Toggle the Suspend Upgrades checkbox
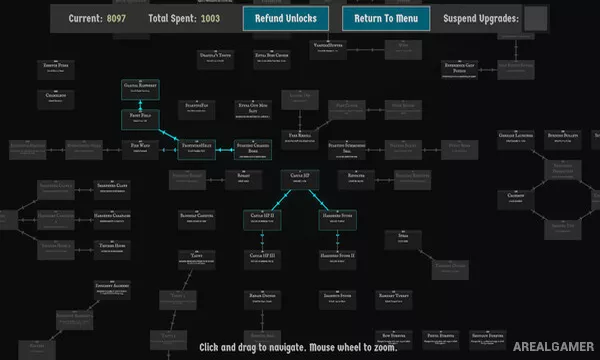 pyautogui.click(x=535, y=18)
